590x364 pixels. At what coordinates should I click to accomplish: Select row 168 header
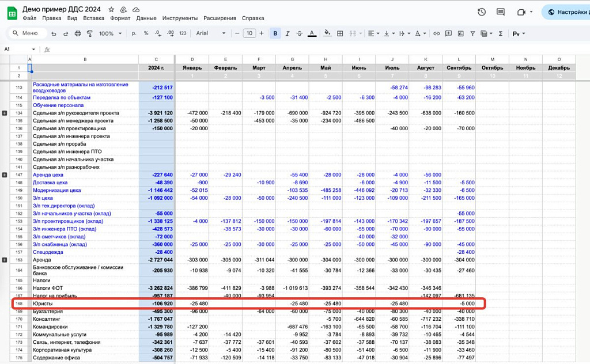[19, 304]
